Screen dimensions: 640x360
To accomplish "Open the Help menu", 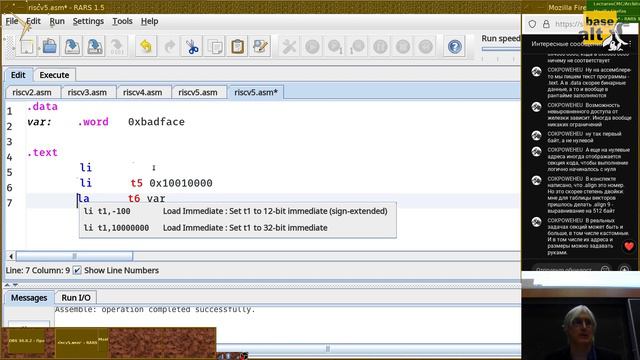I will tap(149, 21).
